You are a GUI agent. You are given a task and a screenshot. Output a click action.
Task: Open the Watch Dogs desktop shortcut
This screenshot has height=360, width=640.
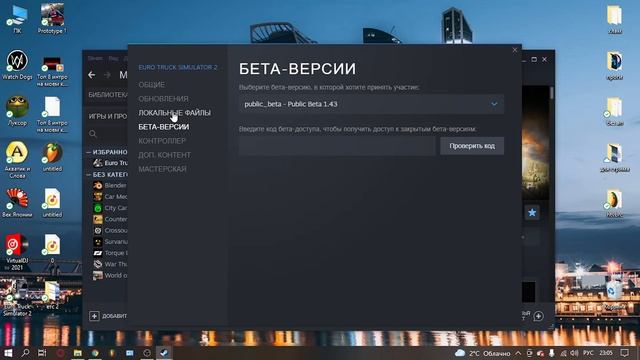[17, 65]
